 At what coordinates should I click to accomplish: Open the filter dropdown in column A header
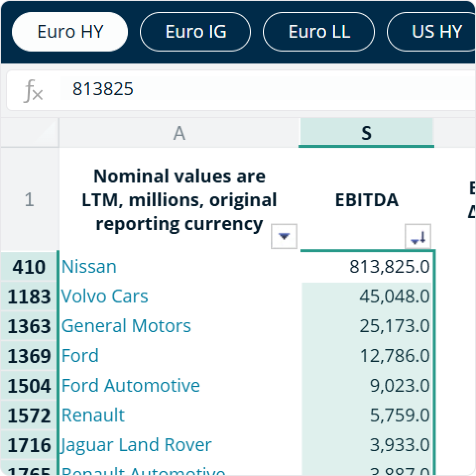click(x=284, y=237)
